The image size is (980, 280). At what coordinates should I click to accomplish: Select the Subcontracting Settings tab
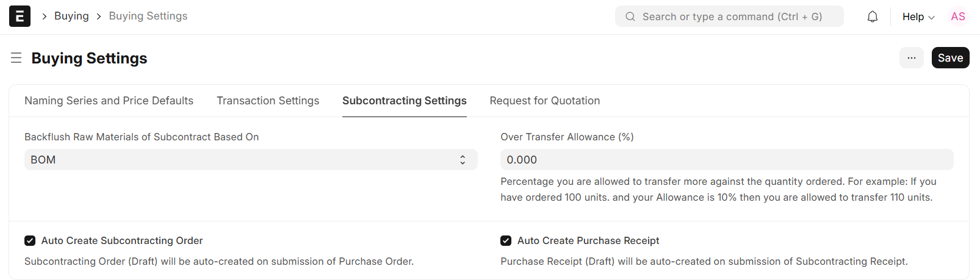click(404, 101)
